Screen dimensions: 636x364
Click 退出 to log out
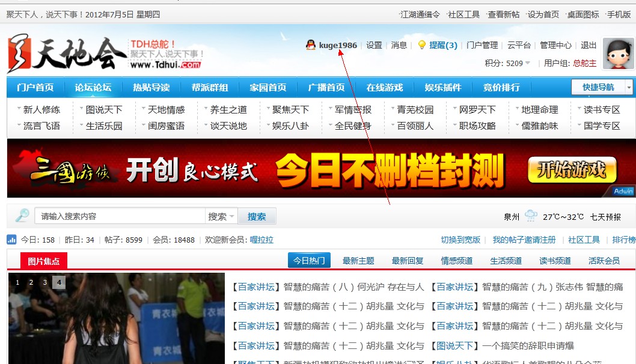click(588, 45)
